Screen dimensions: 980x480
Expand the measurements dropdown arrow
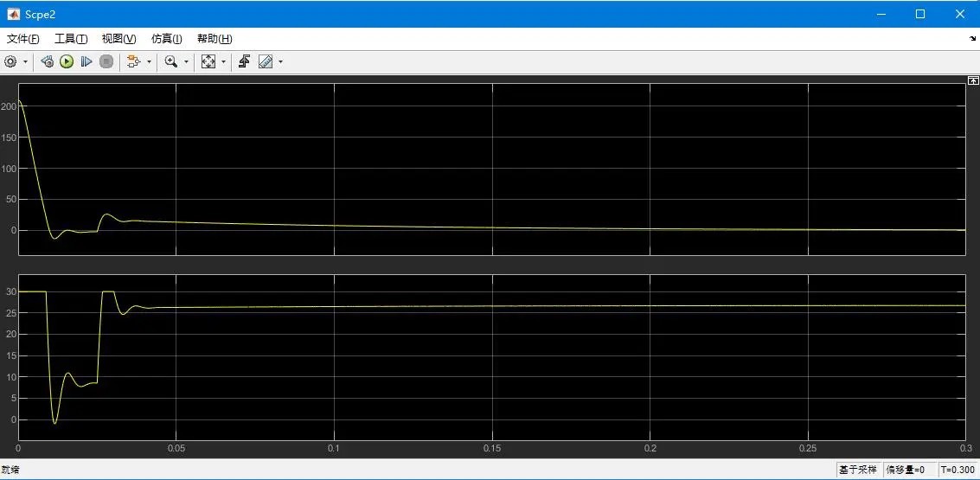point(280,62)
